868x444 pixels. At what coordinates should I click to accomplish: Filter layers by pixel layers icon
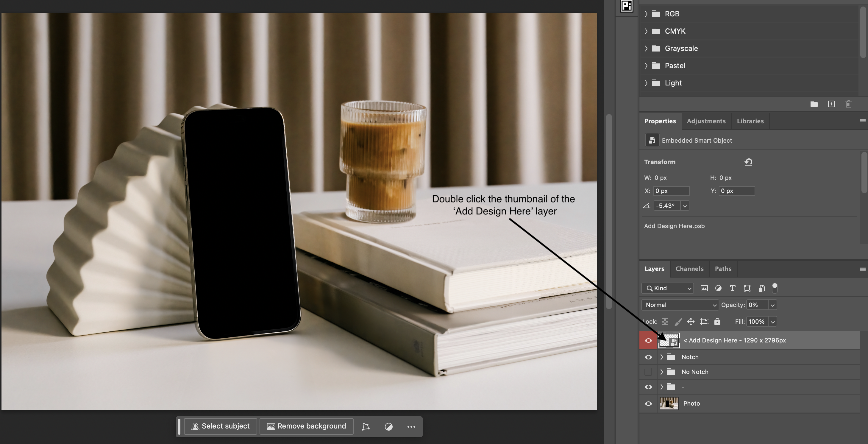[704, 288]
